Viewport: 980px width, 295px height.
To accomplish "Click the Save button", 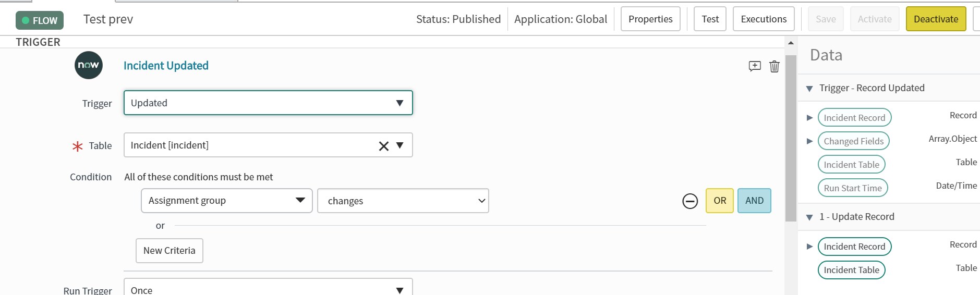I will click(x=826, y=19).
